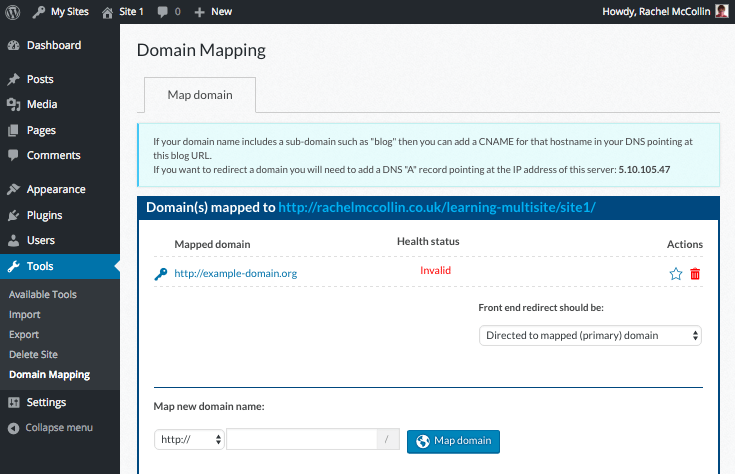This screenshot has width=735, height=474.
Task: Click the Posts pushpin icon
Action: (14, 79)
